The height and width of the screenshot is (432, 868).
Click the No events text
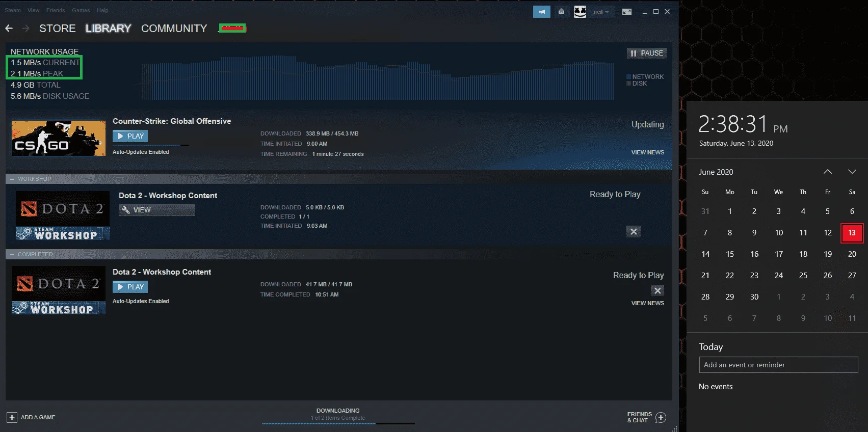click(716, 387)
